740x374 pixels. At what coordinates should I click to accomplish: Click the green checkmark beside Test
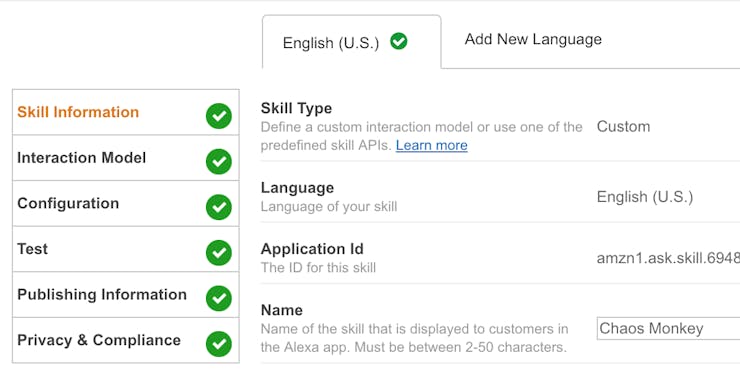tap(219, 253)
